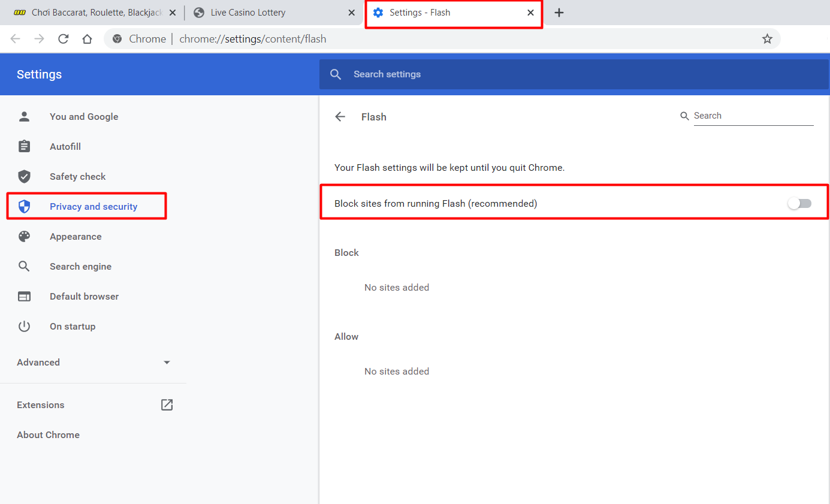Image resolution: width=830 pixels, height=504 pixels.
Task: Click the gear favicon on Settings tab
Action: [x=378, y=13]
